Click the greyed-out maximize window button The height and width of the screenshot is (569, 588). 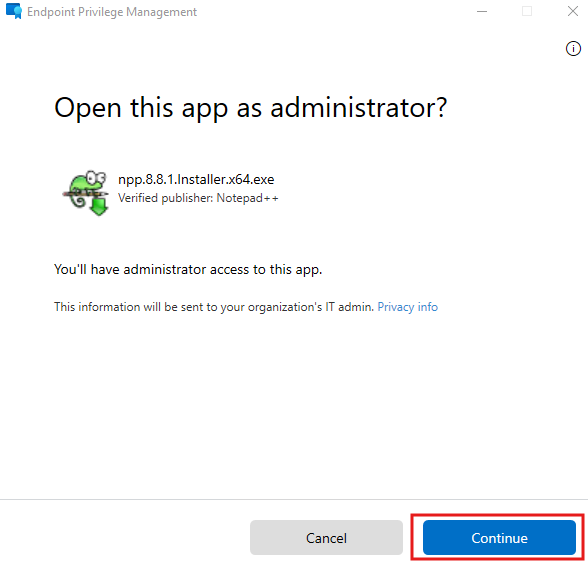click(x=527, y=11)
